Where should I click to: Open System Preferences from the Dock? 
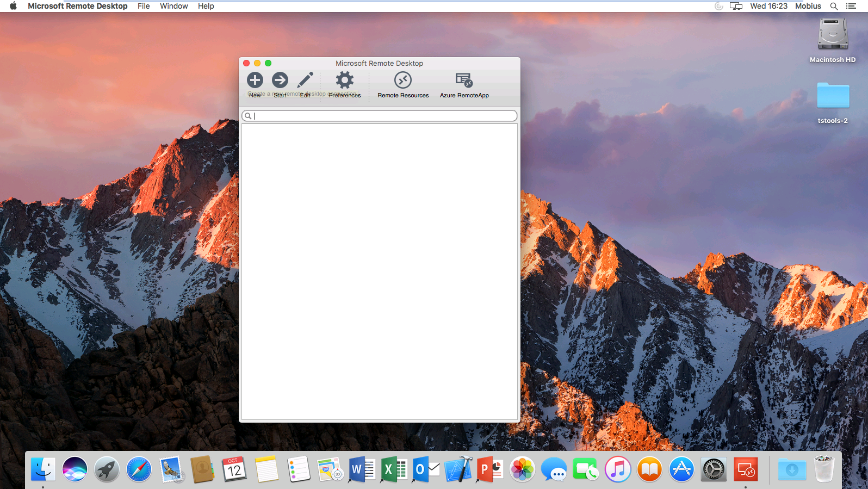tap(714, 469)
